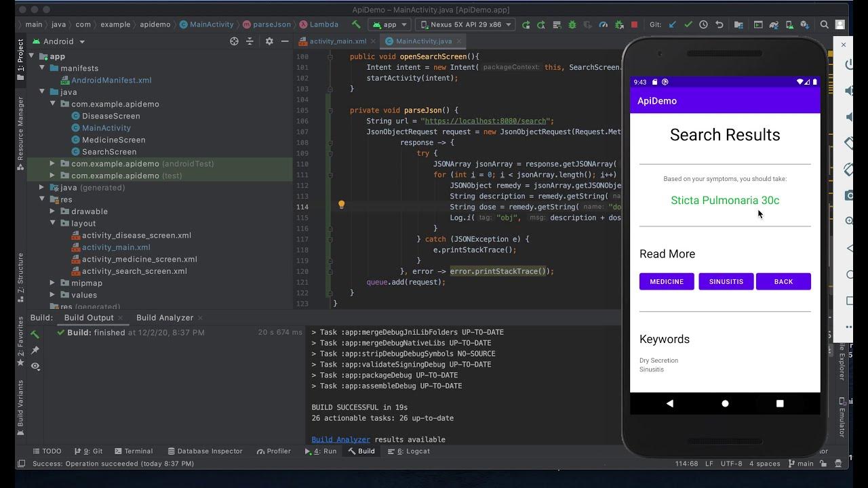Click the Build Analyzer results link
Screen dimensions: 868x488
(340, 439)
